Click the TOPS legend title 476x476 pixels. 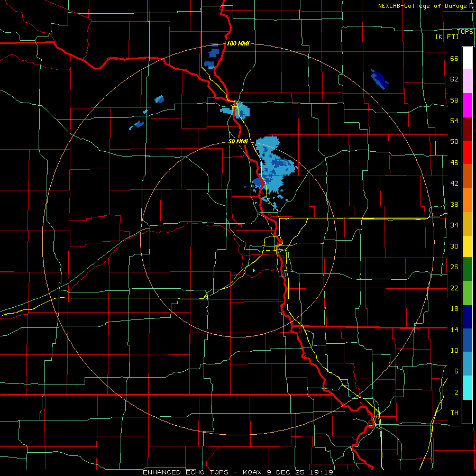coord(465,32)
